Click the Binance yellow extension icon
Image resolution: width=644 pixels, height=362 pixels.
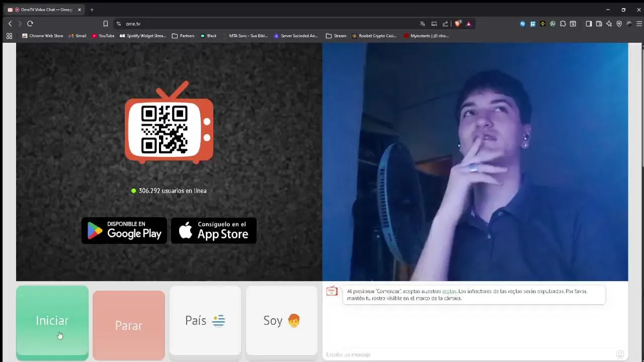pyautogui.click(x=542, y=24)
